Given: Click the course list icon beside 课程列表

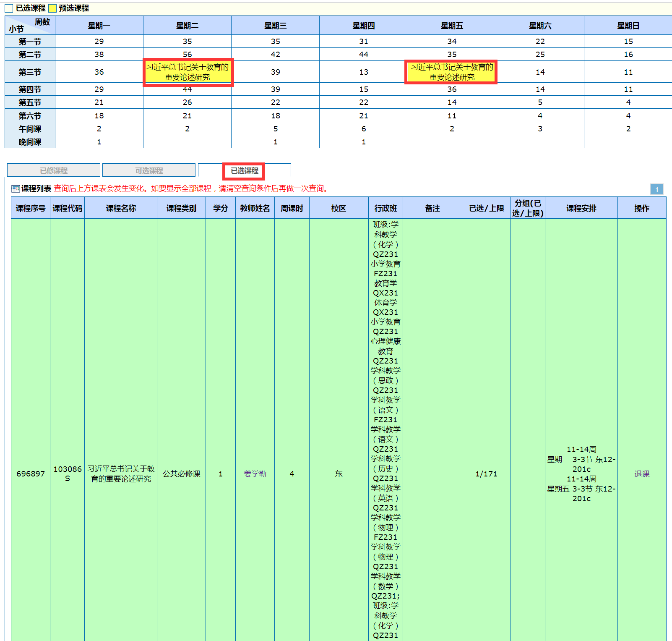Looking at the screenshot, I should (16, 189).
